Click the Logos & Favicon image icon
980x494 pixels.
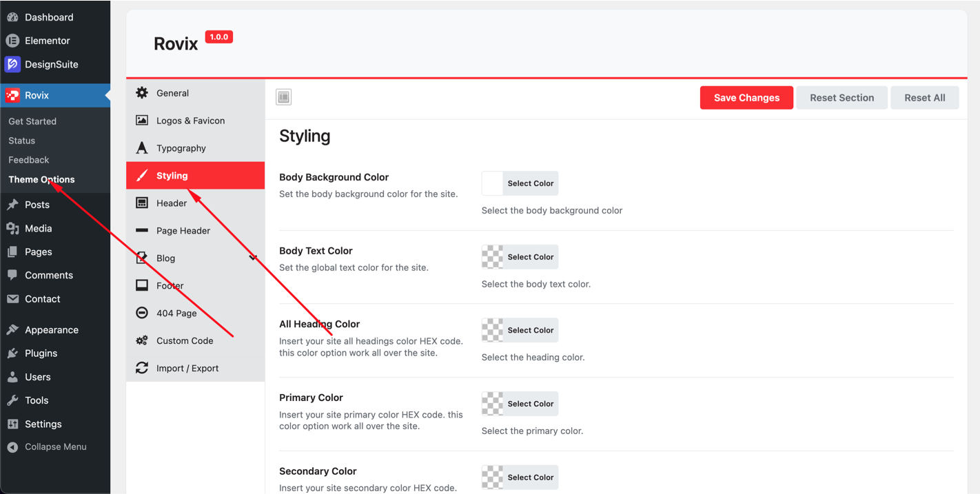pos(142,121)
